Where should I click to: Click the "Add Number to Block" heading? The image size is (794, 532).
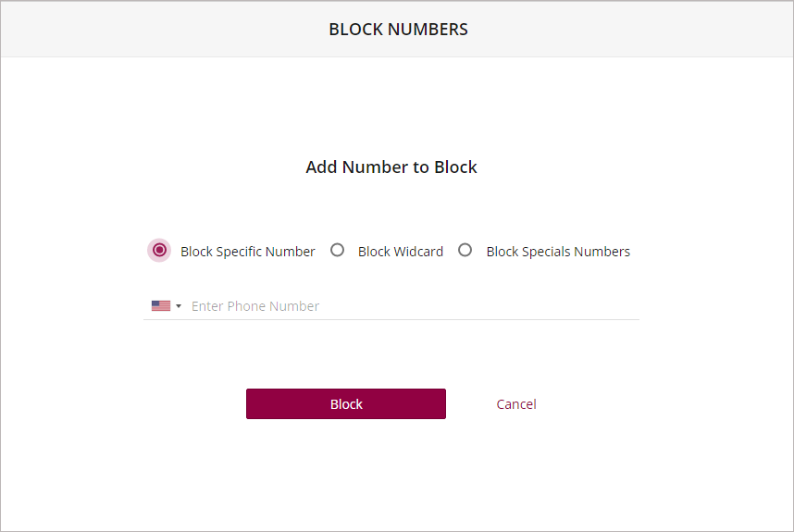click(391, 167)
